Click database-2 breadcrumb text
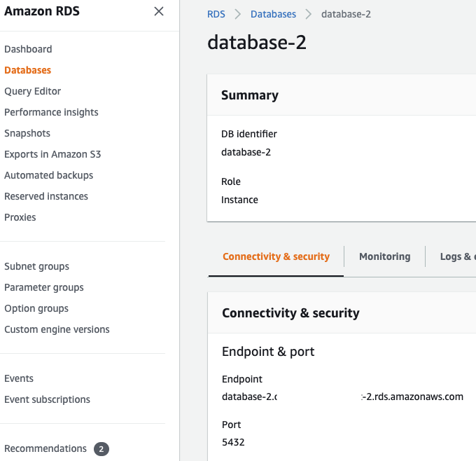 (346, 14)
